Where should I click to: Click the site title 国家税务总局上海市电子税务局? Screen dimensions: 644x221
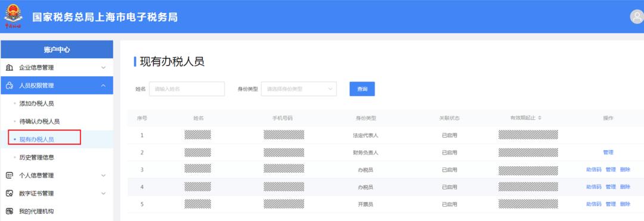pyautogui.click(x=105, y=17)
